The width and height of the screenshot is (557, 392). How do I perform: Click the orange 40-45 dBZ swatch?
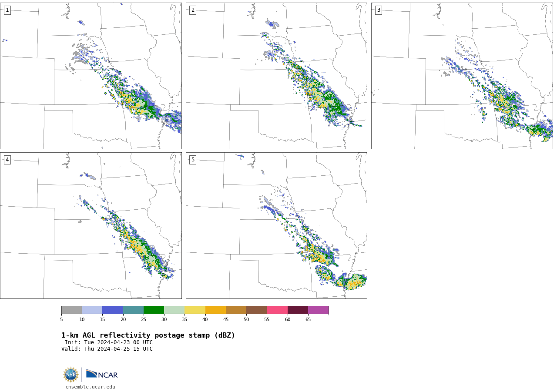coord(215,310)
